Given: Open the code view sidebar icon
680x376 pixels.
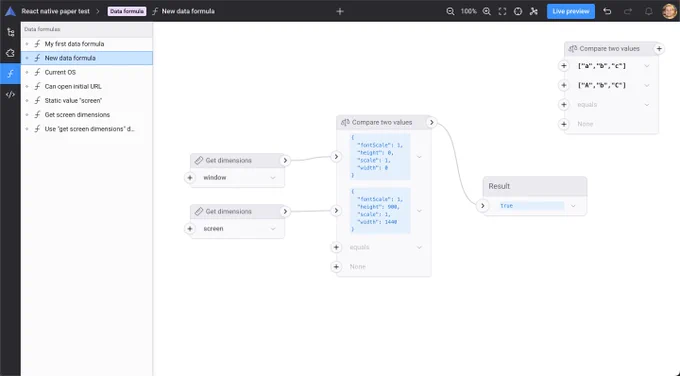Looking at the screenshot, I should (10, 95).
